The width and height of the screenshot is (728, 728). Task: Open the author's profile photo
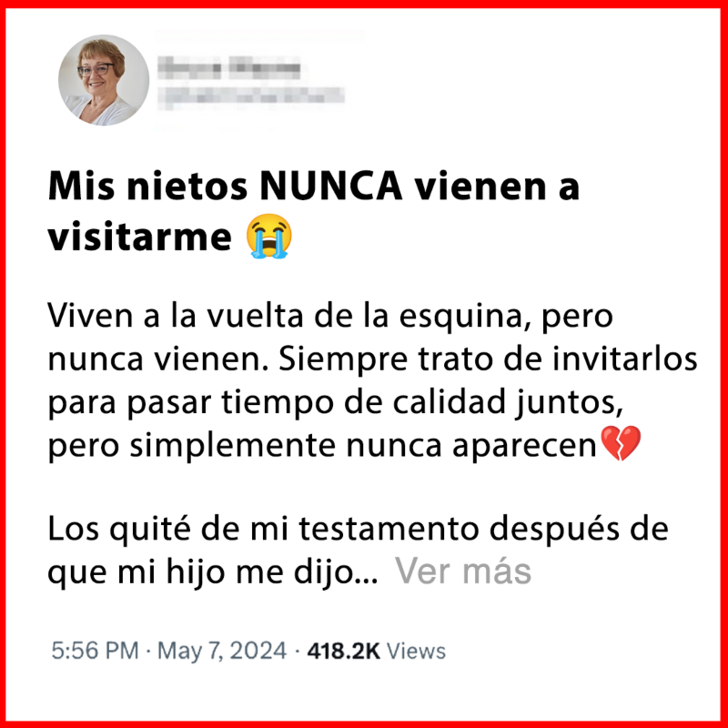(104, 80)
